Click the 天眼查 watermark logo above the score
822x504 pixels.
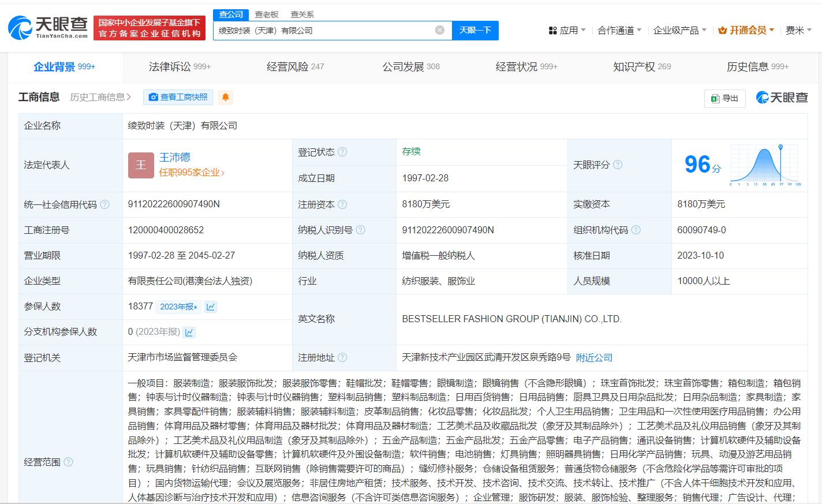782,98
